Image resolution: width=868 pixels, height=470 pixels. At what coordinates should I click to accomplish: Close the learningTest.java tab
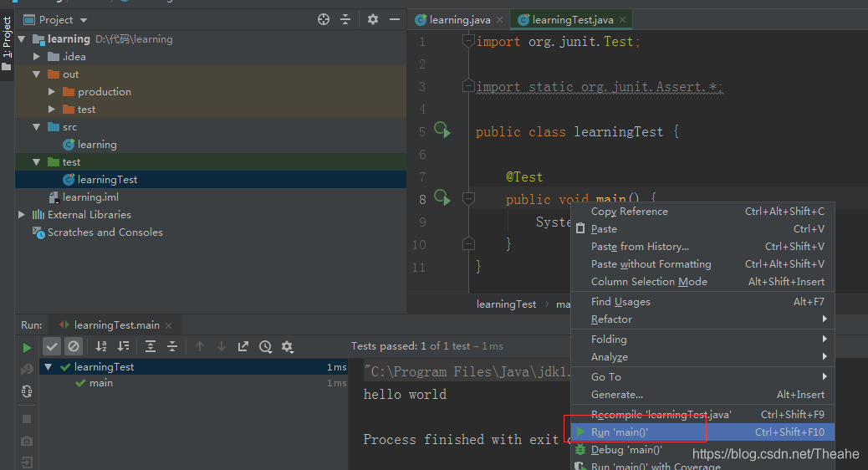tap(623, 20)
